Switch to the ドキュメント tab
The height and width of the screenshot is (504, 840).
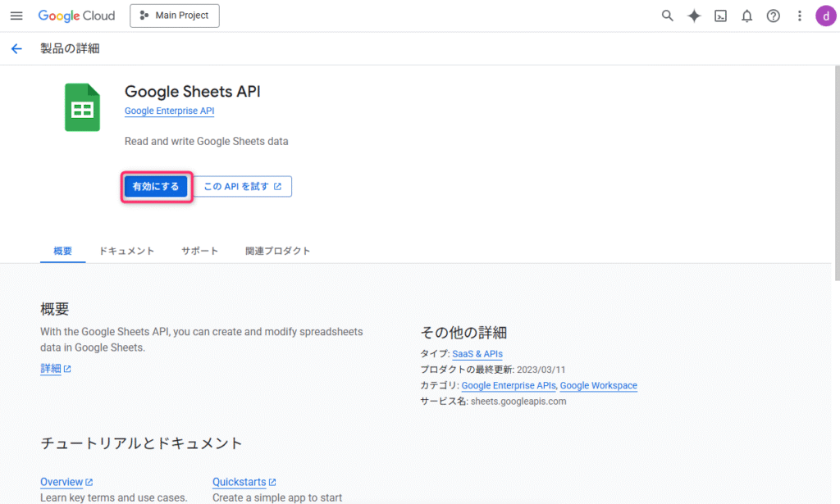coord(126,251)
